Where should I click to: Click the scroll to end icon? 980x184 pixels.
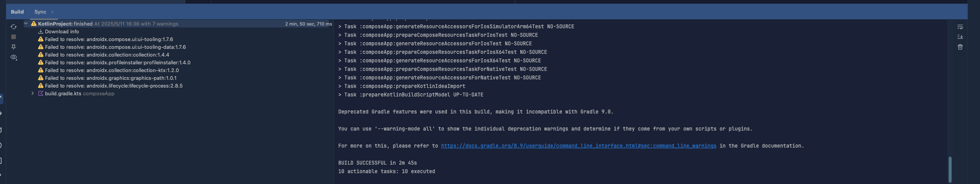coord(960,37)
